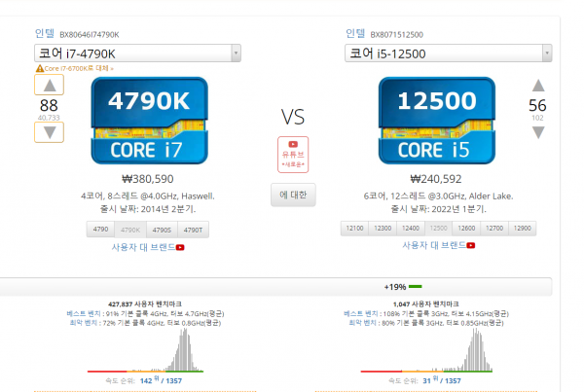
Task: Click the 4790K benchmark distribution histogram
Action: pyautogui.click(x=145, y=350)
